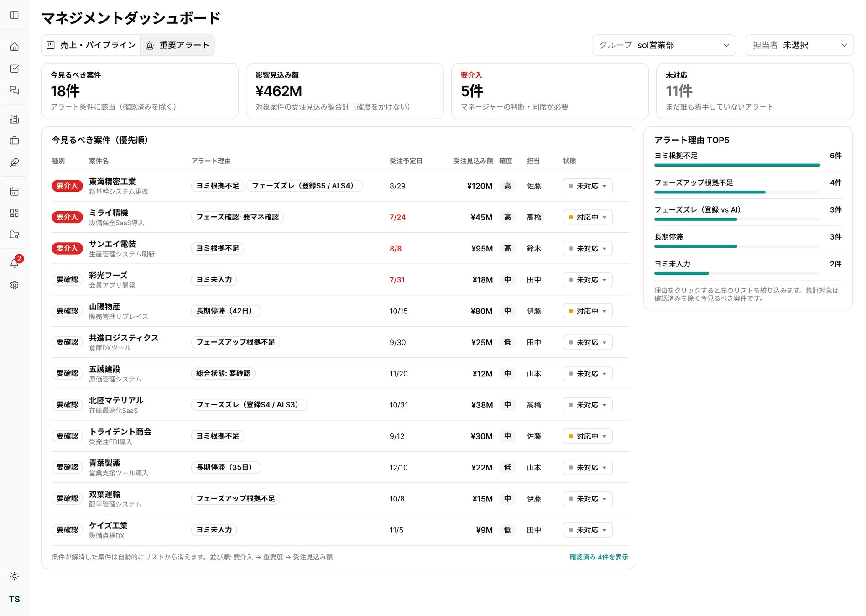Open status dropdown for 双葉運輸
The height and width of the screenshot is (616, 866).
[588, 499]
